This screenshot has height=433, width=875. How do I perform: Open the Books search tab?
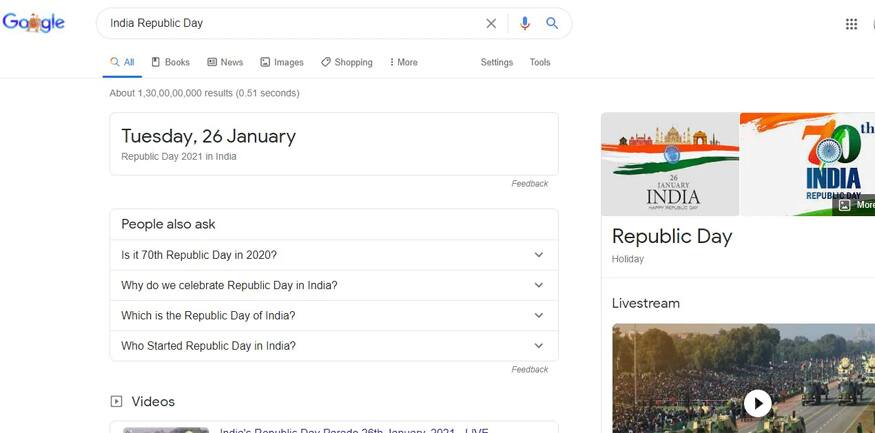point(170,62)
